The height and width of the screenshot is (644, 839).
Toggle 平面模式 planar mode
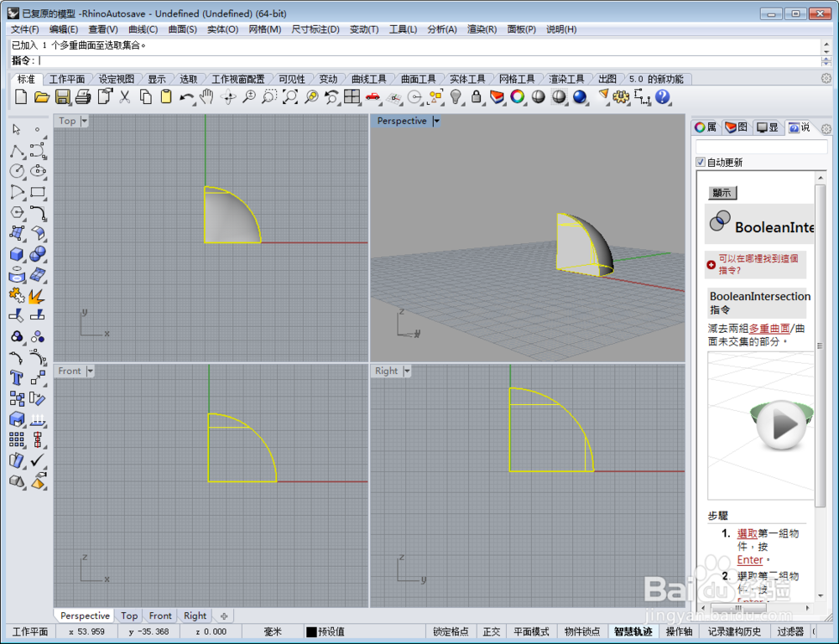(531, 631)
